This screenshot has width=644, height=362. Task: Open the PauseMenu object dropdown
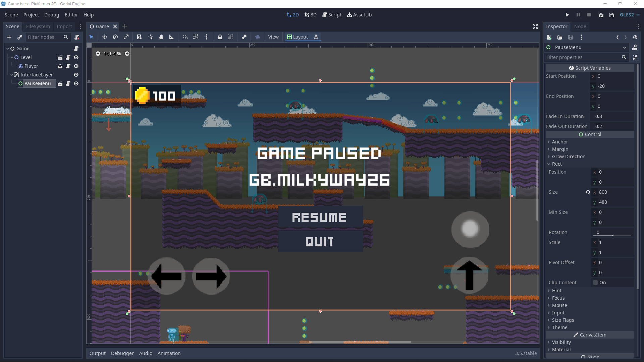click(x=587, y=47)
